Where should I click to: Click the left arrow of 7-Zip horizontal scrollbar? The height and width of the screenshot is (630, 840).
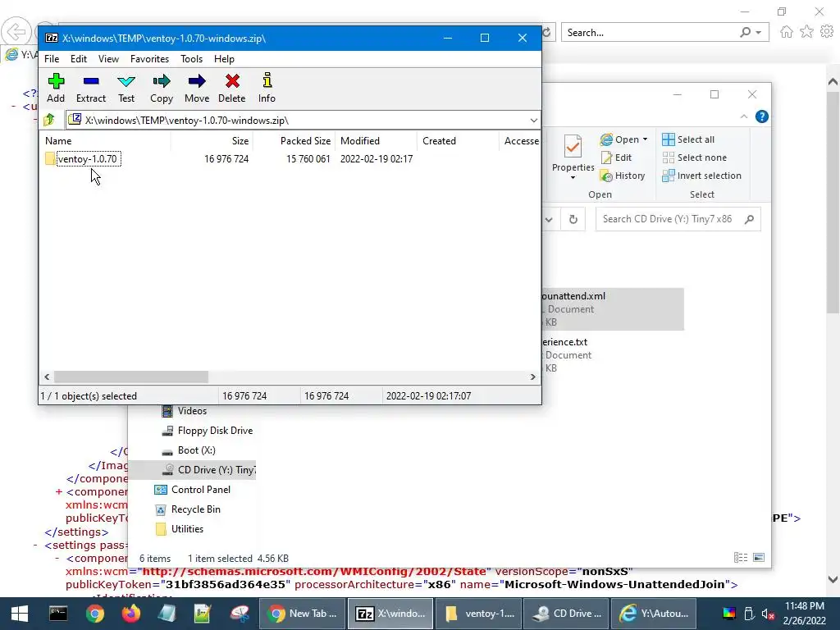47,377
